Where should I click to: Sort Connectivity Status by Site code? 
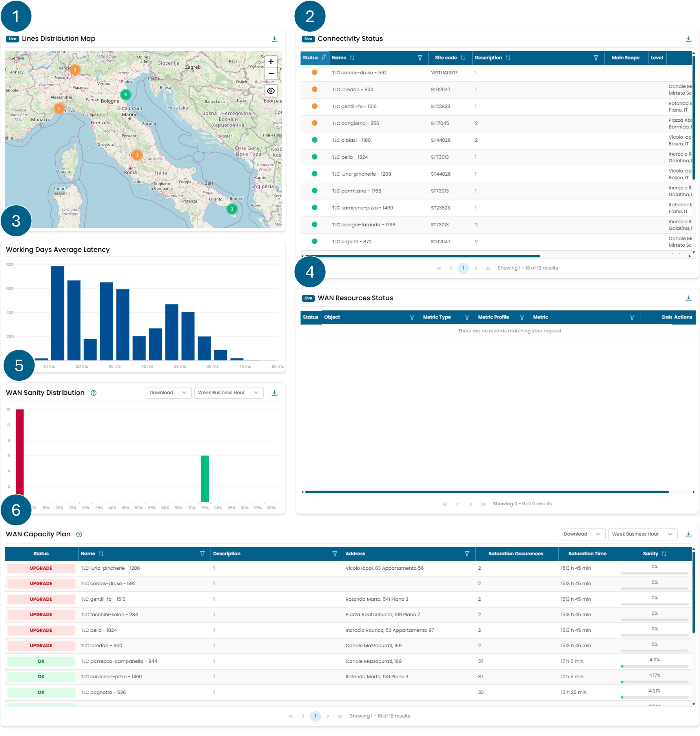tap(463, 58)
